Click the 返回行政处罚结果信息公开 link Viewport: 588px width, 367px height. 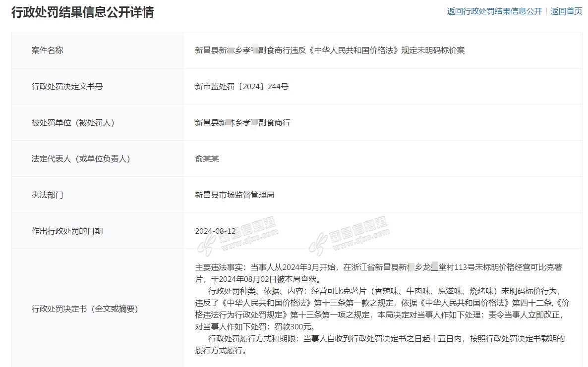pos(494,11)
